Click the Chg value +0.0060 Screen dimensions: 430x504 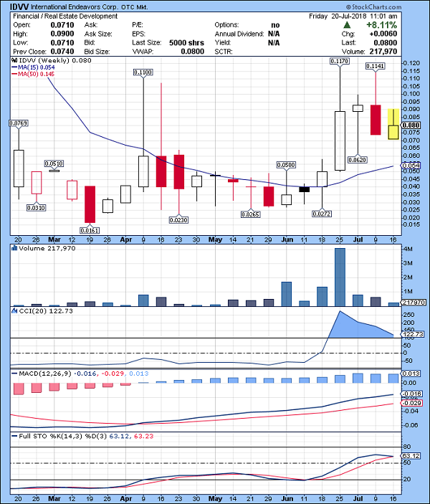383,34
